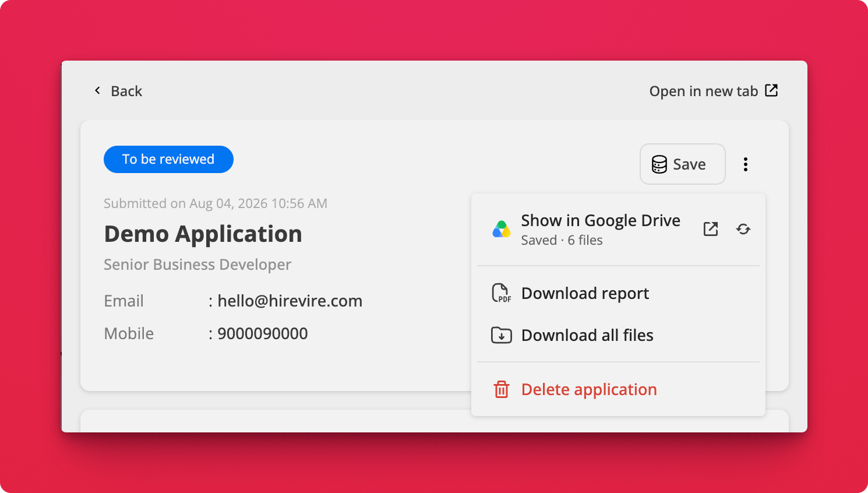Open Drive folder via external-link icon in menu

click(x=711, y=229)
